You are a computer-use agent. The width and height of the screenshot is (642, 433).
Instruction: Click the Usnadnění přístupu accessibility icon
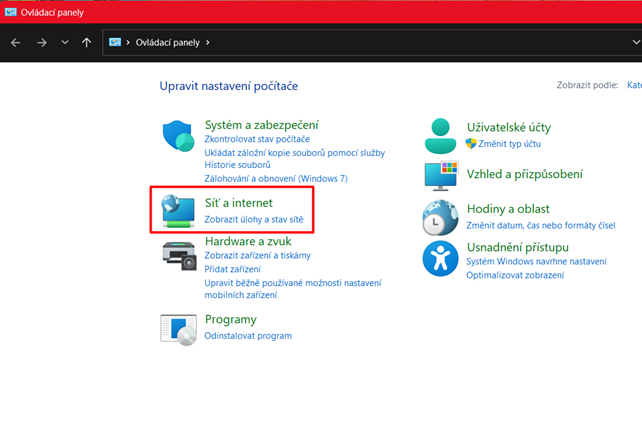[x=441, y=258]
